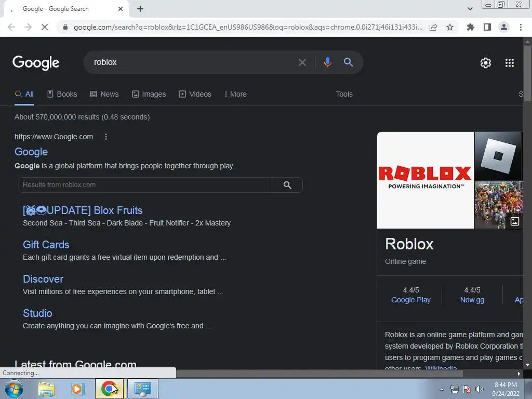Bookmark this page with the star
Image resolution: width=532 pixels, height=399 pixels.
point(450,27)
